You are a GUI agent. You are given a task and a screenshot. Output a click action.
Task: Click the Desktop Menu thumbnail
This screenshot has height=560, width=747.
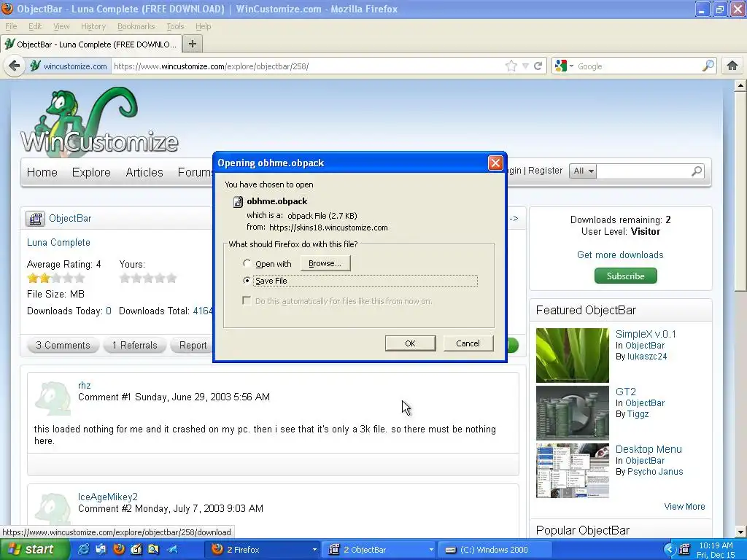[572, 470]
